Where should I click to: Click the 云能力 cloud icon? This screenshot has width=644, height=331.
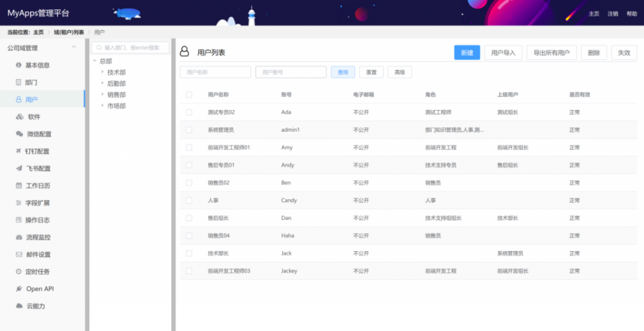pos(19,306)
